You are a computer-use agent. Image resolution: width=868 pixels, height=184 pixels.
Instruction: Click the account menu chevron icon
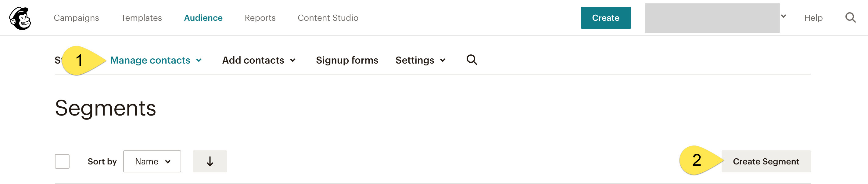point(784,16)
